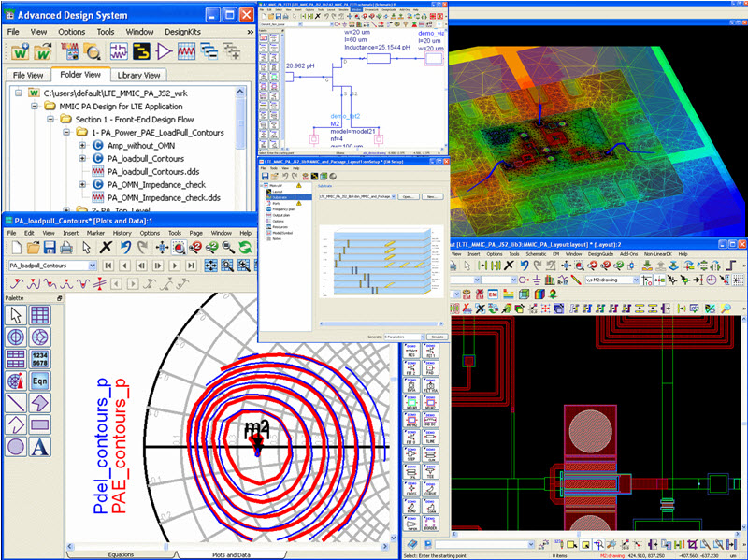Open the DesignKits menu

tap(182, 32)
